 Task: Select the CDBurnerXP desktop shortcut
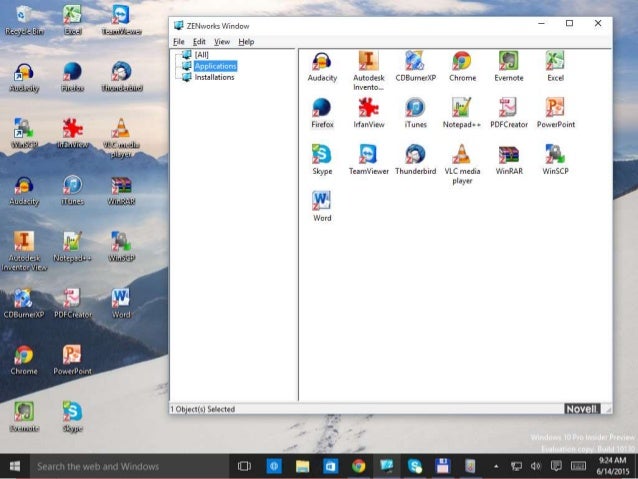[x=24, y=304]
